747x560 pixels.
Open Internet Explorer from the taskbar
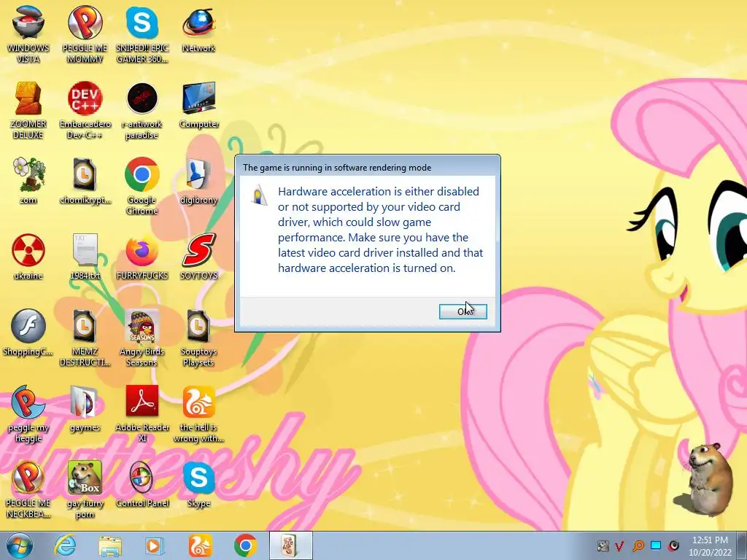65,545
